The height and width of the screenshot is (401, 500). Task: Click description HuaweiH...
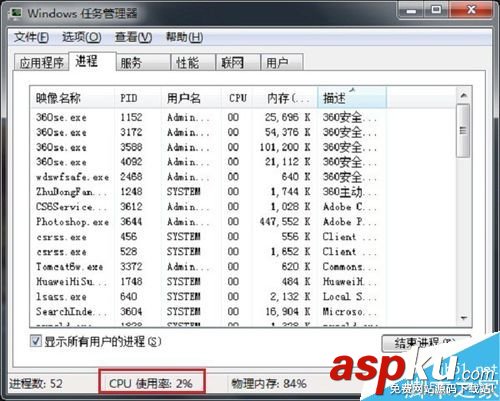point(349,282)
